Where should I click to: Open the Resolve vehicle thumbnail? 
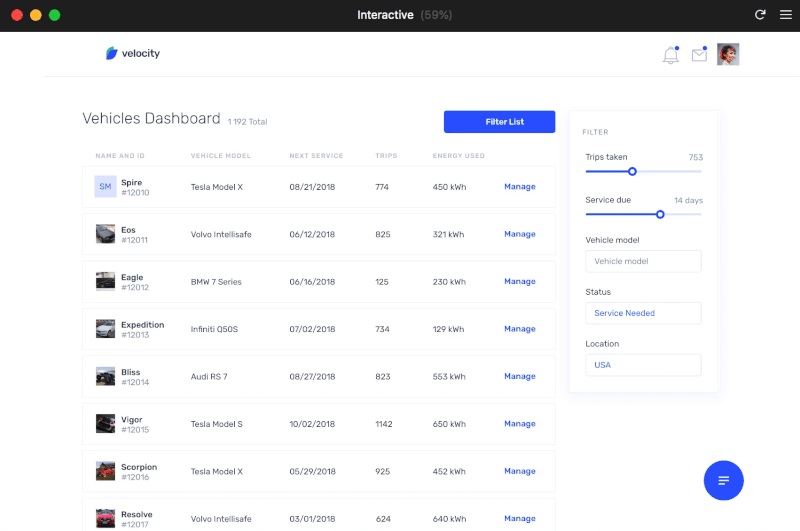105,518
